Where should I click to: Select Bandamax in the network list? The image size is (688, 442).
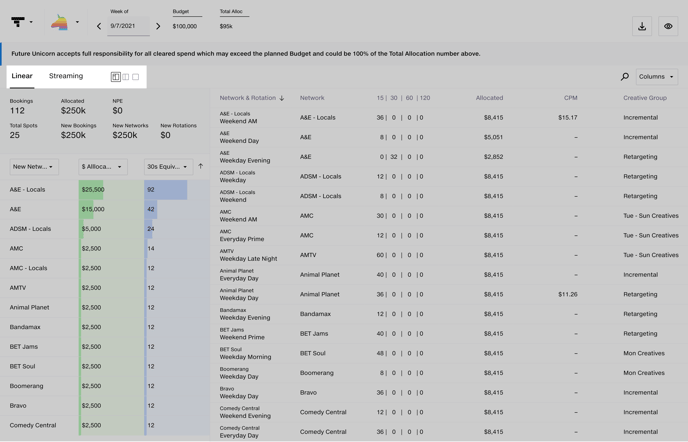(x=25, y=327)
